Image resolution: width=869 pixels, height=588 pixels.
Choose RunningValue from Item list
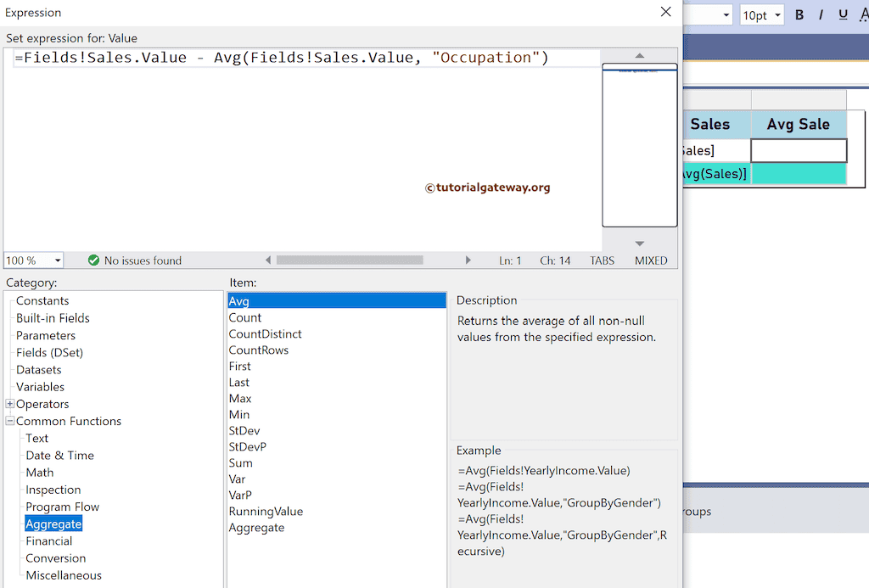(x=266, y=511)
